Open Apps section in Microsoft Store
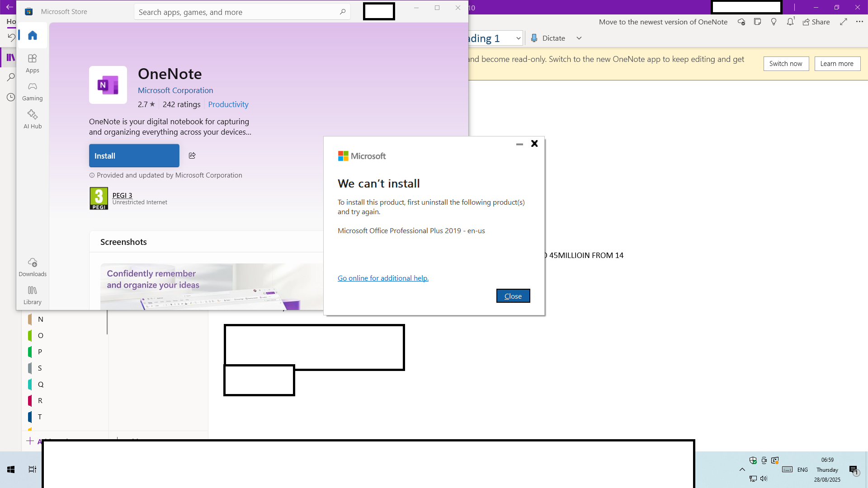This screenshot has width=868, height=488. [33, 63]
